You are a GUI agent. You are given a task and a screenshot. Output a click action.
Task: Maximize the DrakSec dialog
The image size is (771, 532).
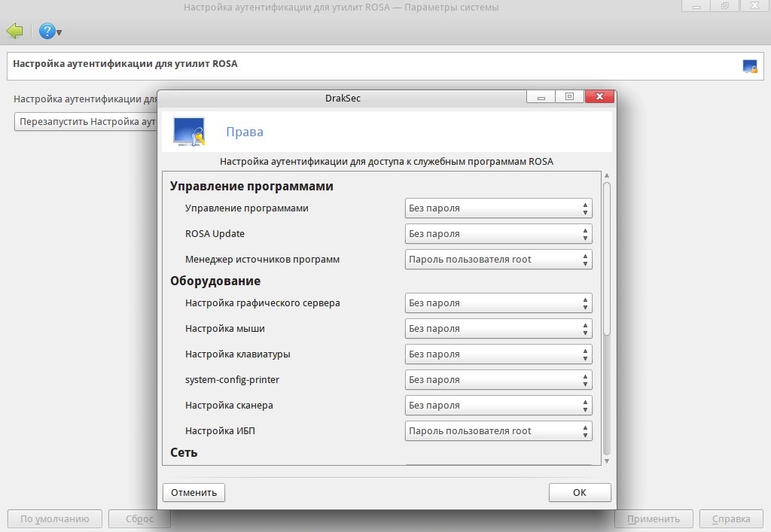(x=569, y=97)
